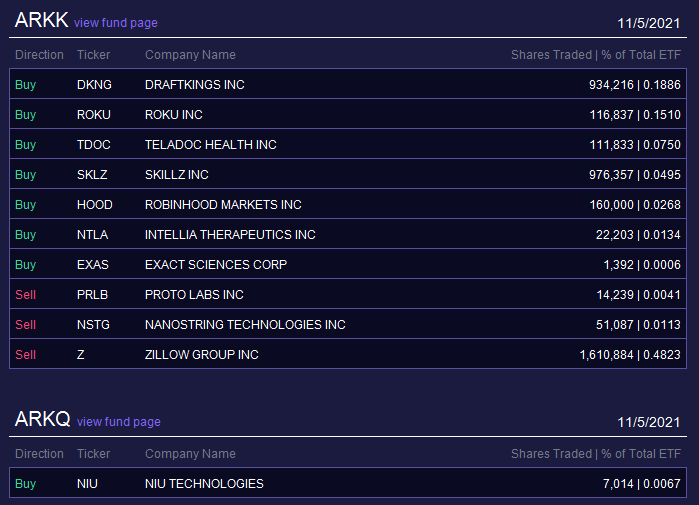Screen dimensions: 699x505
Task: Click shares value 22,203 | 0.0134
Action: pos(638,234)
